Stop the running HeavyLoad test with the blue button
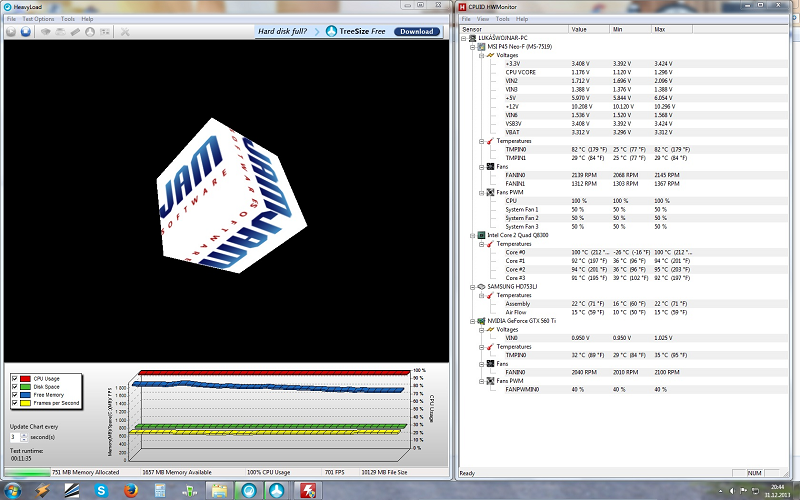800x500 pixels. 26,32
